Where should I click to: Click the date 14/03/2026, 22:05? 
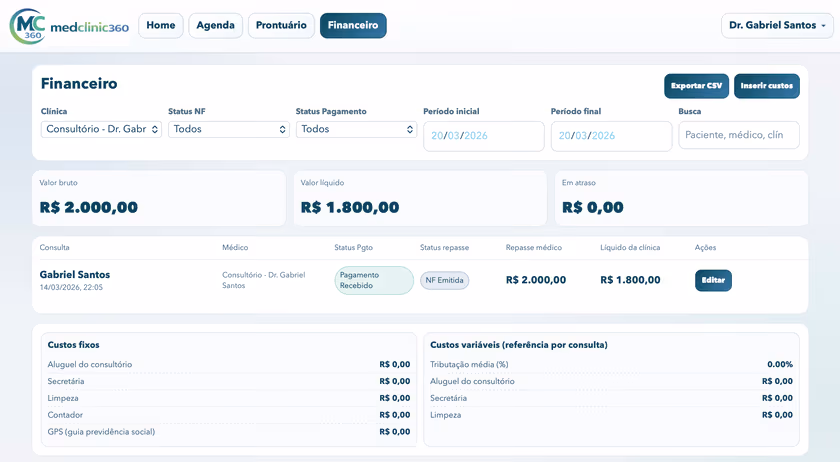pyautogui.click(x=71, y=287)
